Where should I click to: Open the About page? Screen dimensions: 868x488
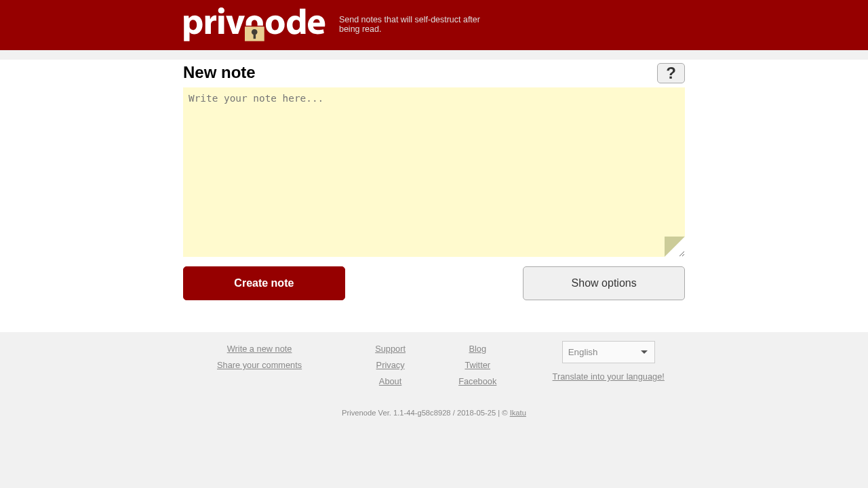click(x=390, y=381)
